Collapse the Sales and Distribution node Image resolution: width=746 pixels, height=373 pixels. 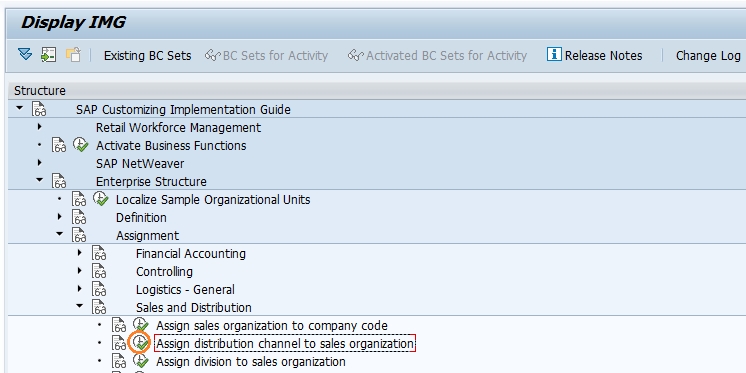(79, 306)
